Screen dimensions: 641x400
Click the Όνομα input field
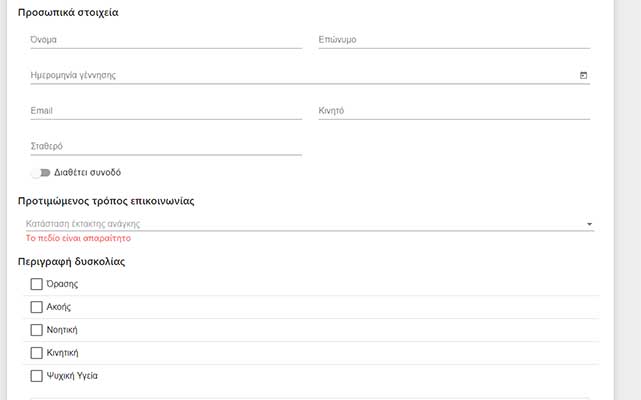[x=166, y=40]
